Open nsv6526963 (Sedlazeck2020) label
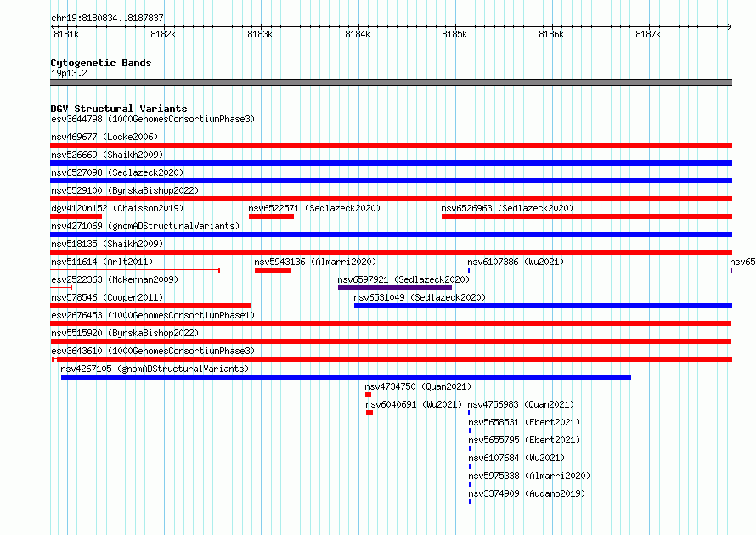The width and height of the screenshot is (756, 535). click(507, 208)
